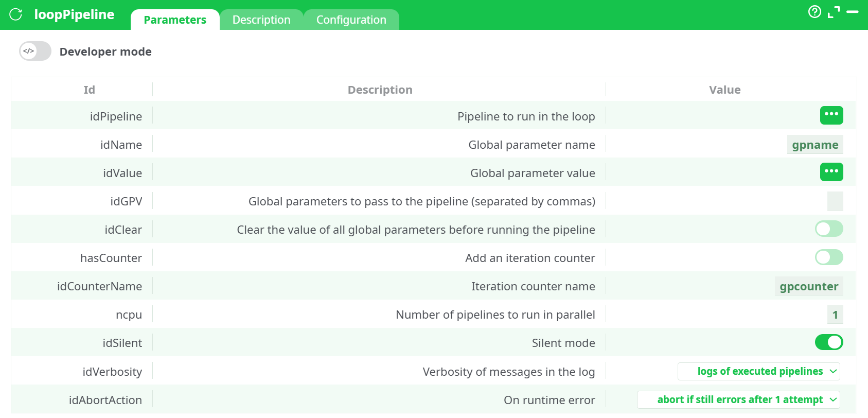Viewport: 868px width, 418px height.
Task: Edit the gpname value field
Action: click(x=814, y=145)
